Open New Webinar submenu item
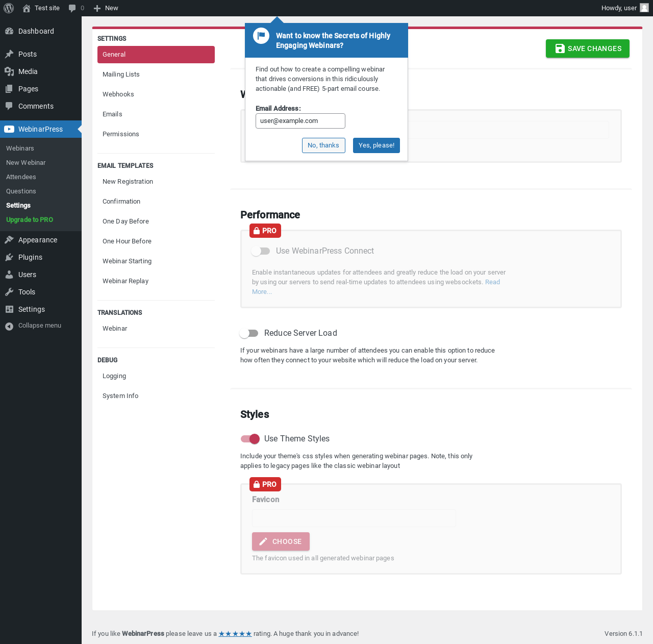This screenshot has height=644, width=653. coord(41,163)
